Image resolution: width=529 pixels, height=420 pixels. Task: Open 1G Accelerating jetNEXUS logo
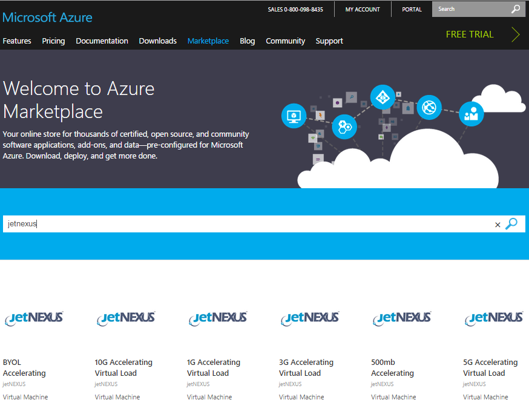point(218,318)
